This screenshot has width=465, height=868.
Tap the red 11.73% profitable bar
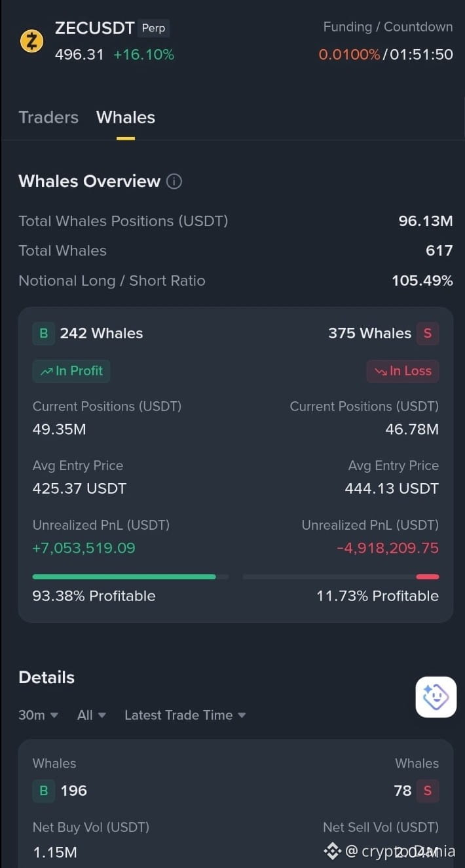tap(428, 577)
